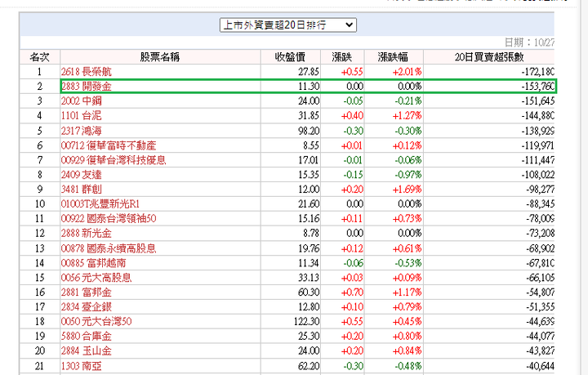Select the -0.97% change for 友達
588x375 pixels.
click(x=408, y=174)
